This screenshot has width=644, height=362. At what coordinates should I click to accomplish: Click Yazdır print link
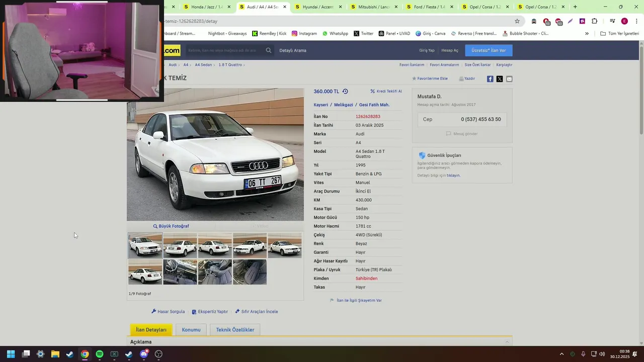(x=467, y=79)
